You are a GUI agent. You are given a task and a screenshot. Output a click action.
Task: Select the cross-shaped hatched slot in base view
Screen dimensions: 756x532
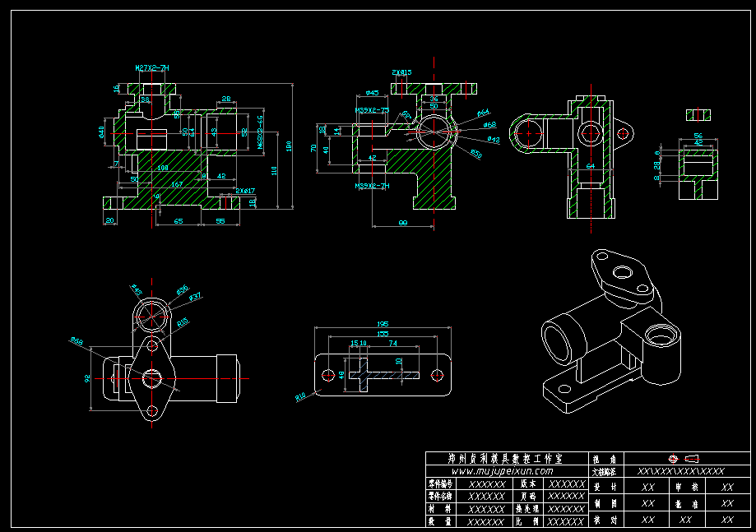384,375
